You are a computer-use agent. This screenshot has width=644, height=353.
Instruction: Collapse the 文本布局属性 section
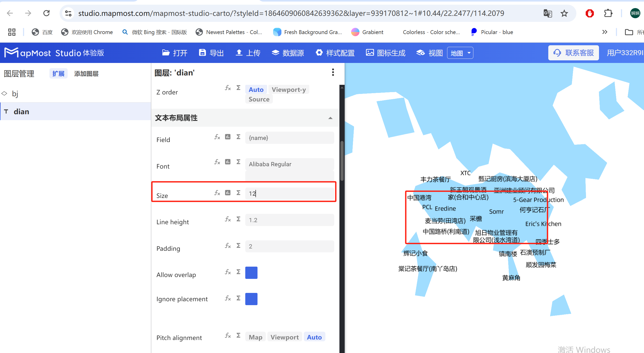(x=330, y=118)
